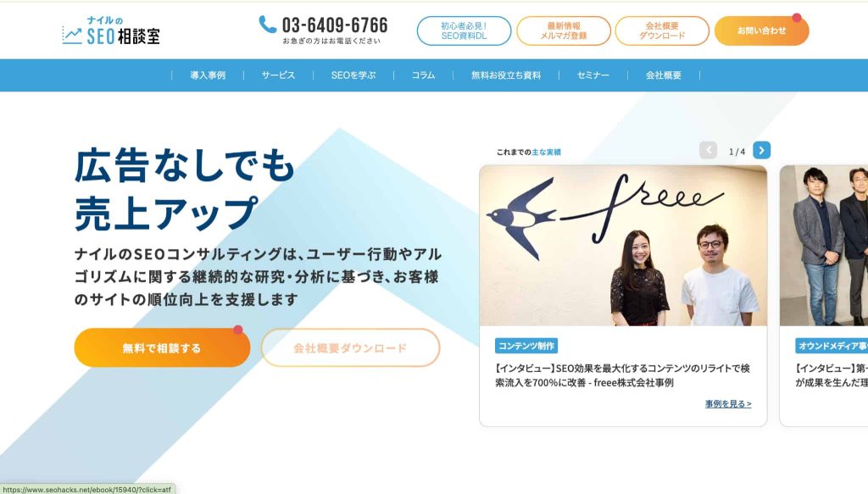Screen dimensions: 868x494
Task: Open the 導入事例 menu item
Action: pyautogui.click(x=208, y=75)
